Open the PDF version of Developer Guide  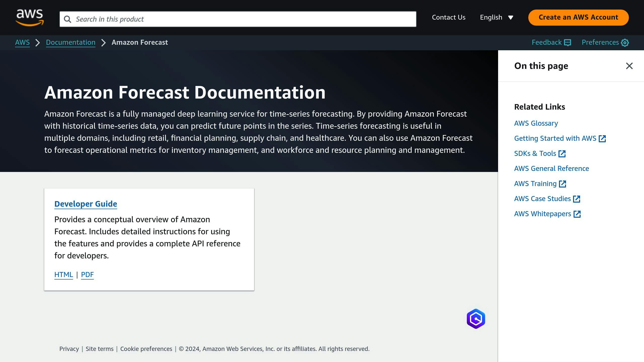coord(87,275)
